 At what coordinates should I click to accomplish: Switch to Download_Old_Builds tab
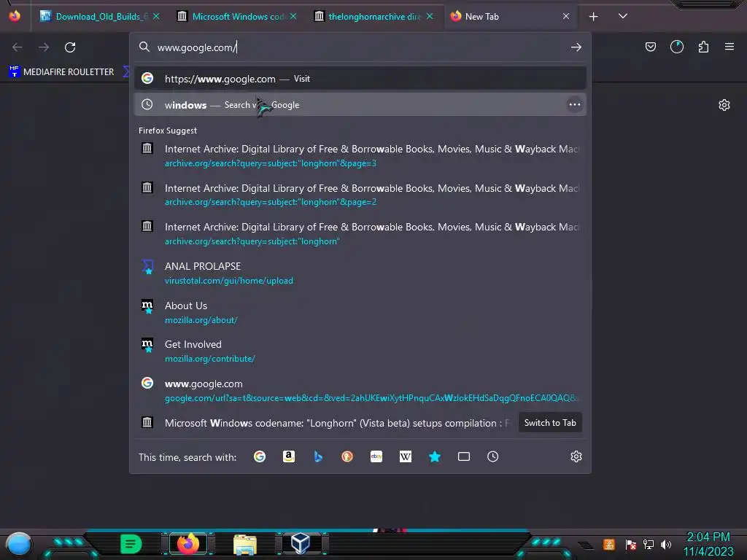coord(101,16)
